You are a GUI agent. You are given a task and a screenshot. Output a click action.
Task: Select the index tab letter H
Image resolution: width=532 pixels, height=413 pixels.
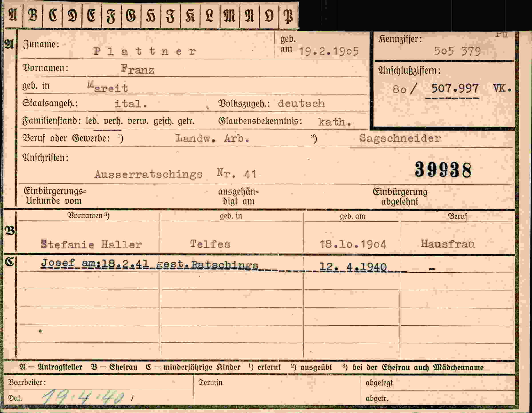pyautogui.click(x=151, y=16)
